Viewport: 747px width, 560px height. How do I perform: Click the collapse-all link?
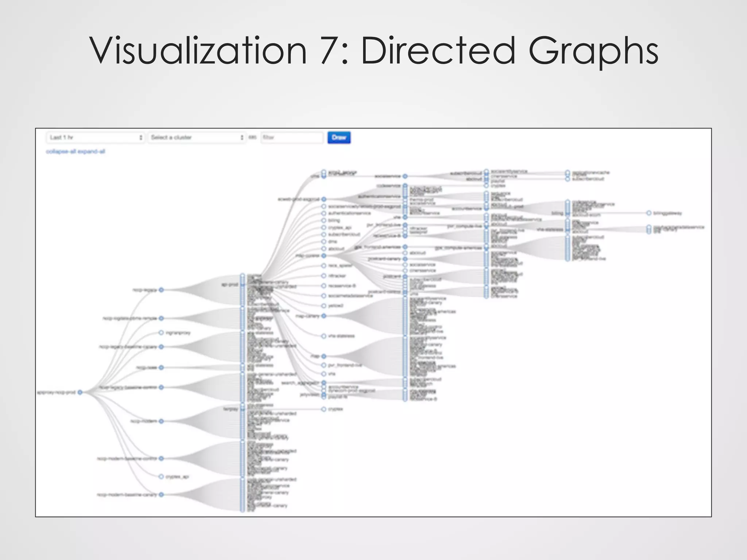tap(61, 151)
